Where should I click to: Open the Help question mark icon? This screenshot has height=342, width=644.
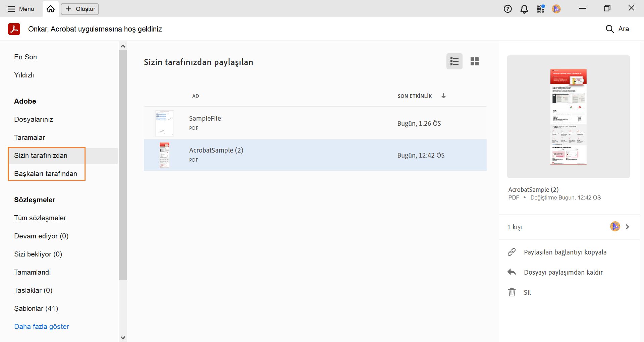click(x=507, y=9)
